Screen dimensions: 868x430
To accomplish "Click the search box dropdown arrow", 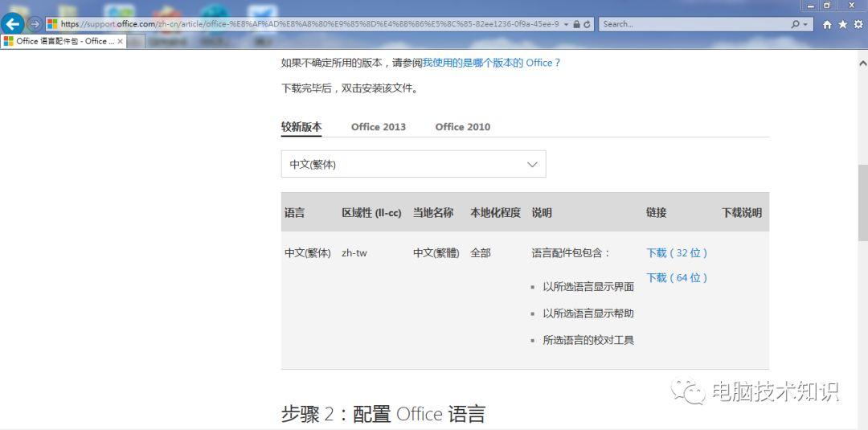I will pyautogui.click(x=805, y=24).
